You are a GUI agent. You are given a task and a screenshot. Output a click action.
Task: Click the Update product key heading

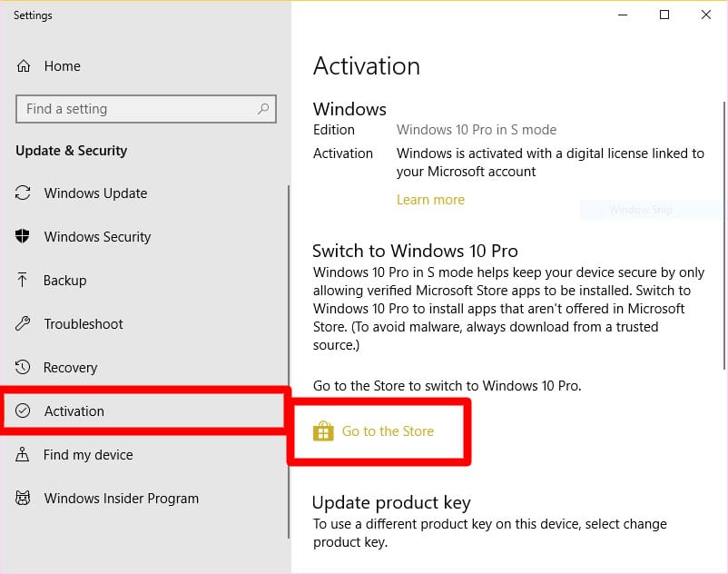(391, 502)
